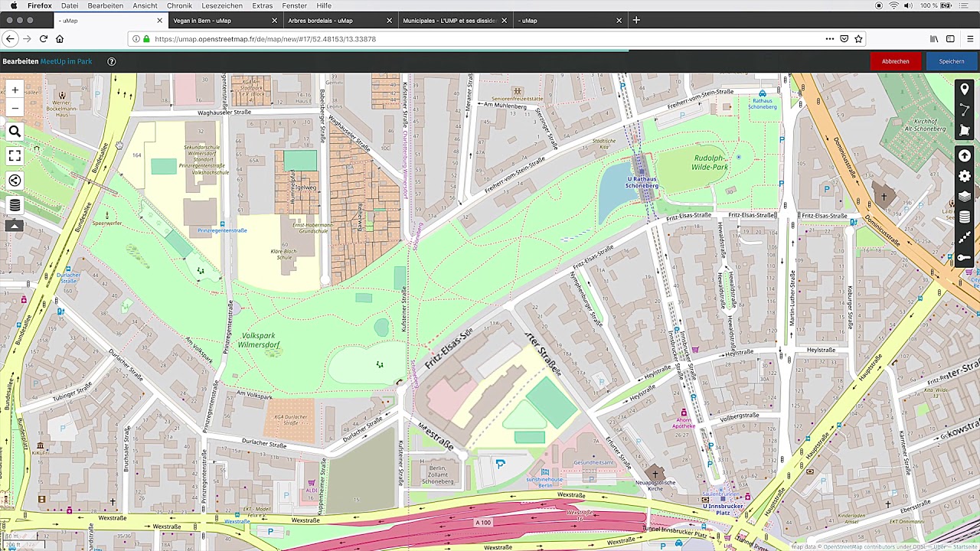Close the Vegan in Bern tab
Viewport: 980px width, 551px height.
click(274, 21)
